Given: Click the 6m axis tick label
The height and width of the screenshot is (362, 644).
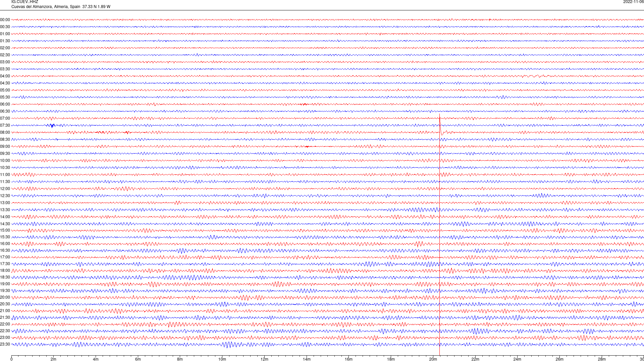Looking at the screenshot, I should (138, 359).
